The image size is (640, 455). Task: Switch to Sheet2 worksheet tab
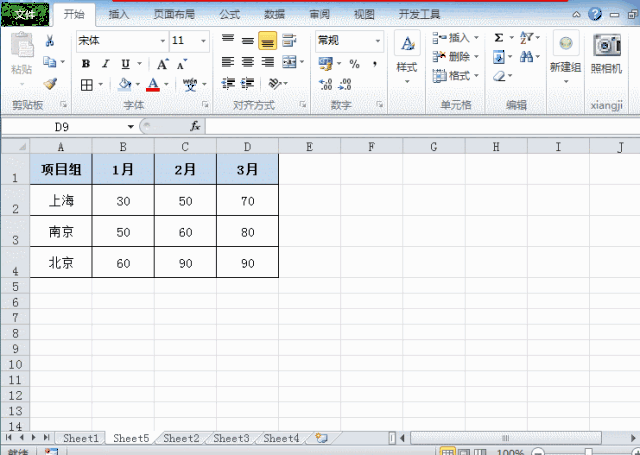coord(181,438)
